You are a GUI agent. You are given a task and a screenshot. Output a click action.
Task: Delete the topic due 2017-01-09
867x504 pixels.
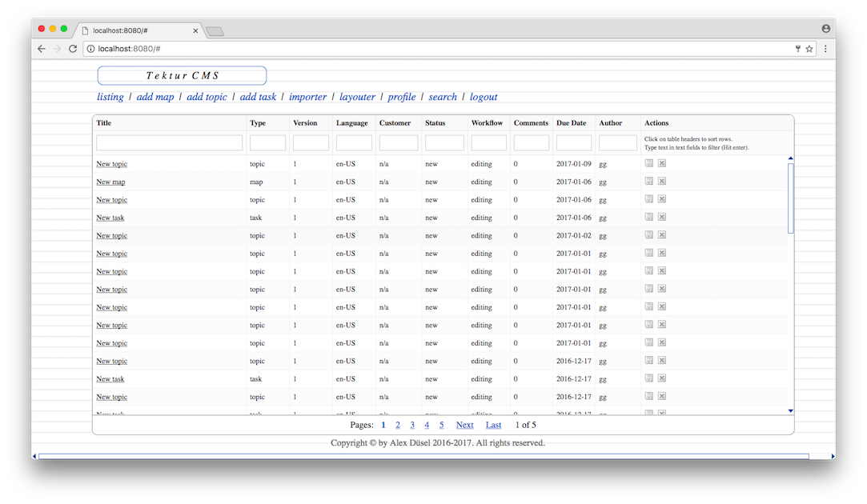coord(662,163)
